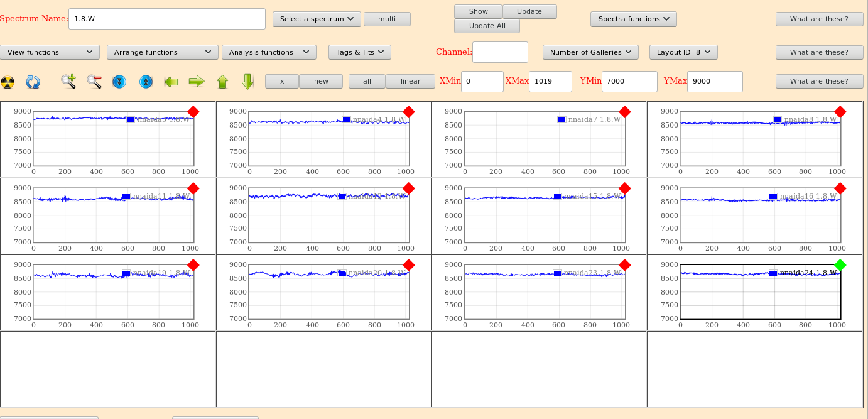Click the x button next to new
This screenshot has width=868, height=419.
[282, 81]
